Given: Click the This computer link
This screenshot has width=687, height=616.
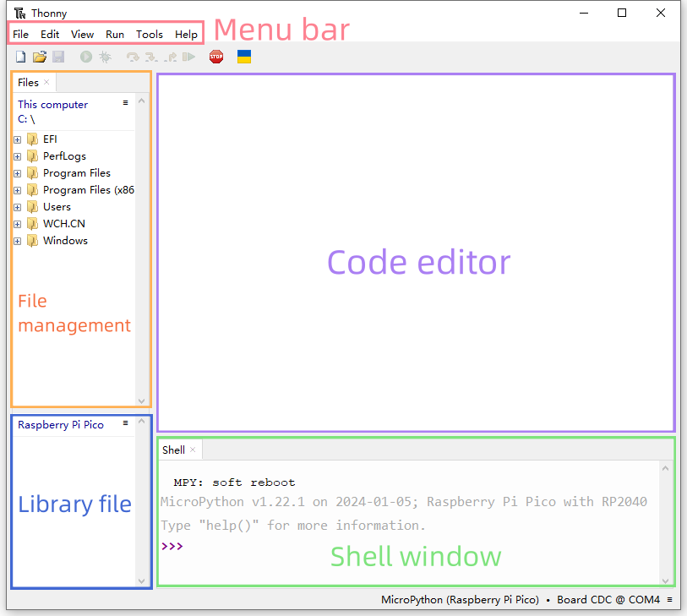Looking at the screenshot, I should tap(52, 104).
